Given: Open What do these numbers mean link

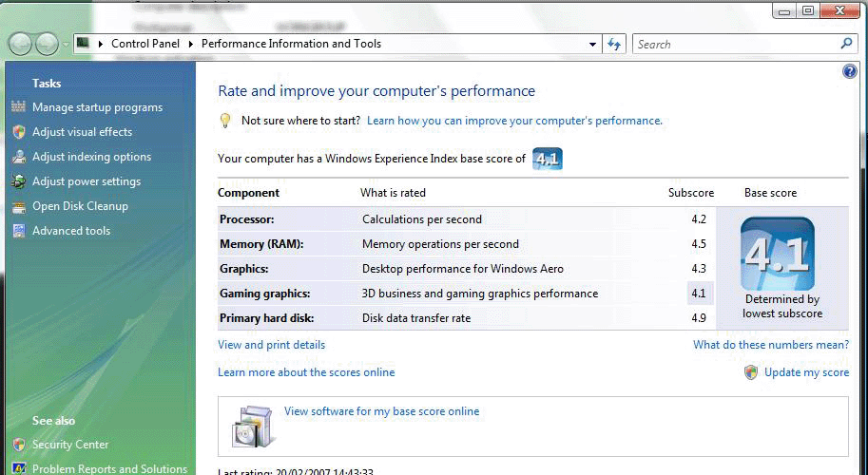Looking at the screenshot, I should (771, 345).
